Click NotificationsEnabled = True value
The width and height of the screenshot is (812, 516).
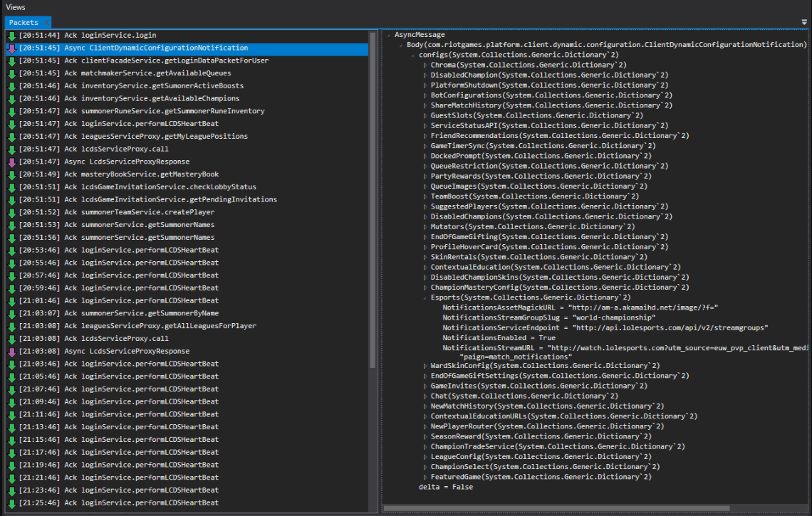[499, 338]
